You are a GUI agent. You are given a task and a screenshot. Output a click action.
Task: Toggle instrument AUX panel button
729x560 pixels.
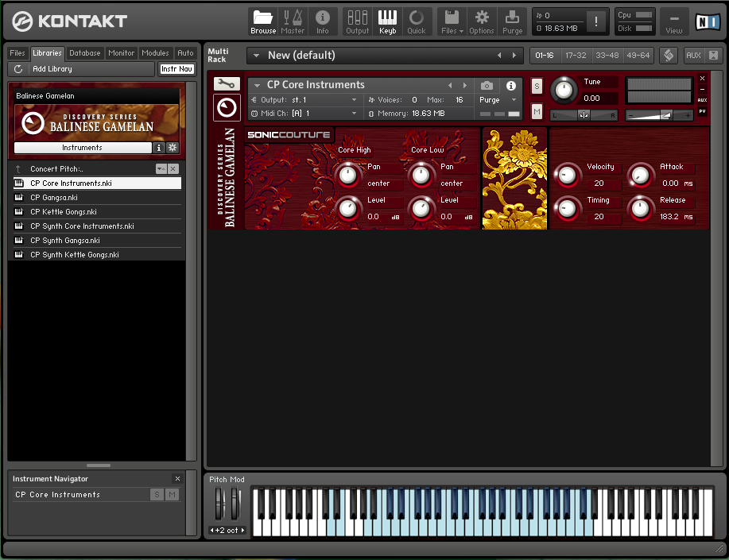(x=703, y=100)
